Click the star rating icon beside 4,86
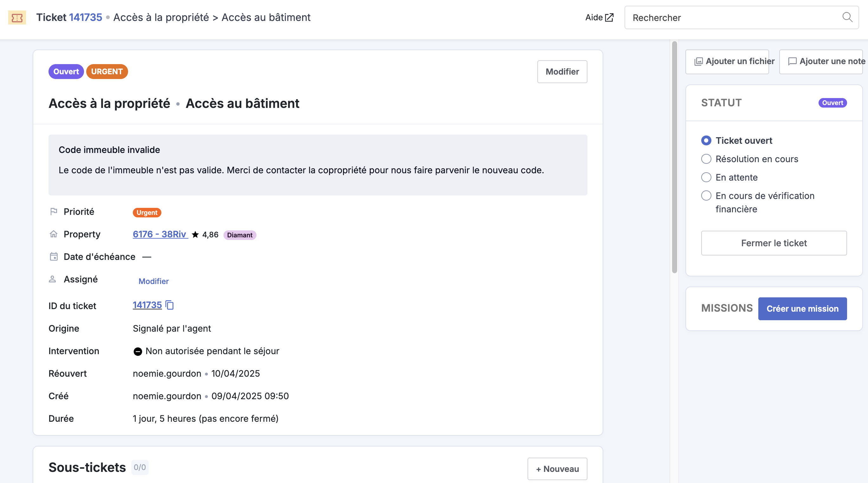The image size is (868, 483). 195,235
